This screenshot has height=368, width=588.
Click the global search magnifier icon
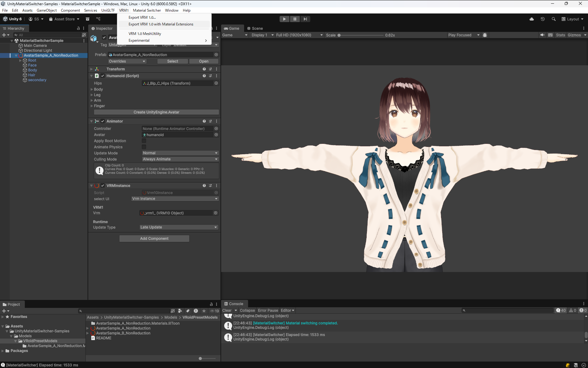coord(553,19)
